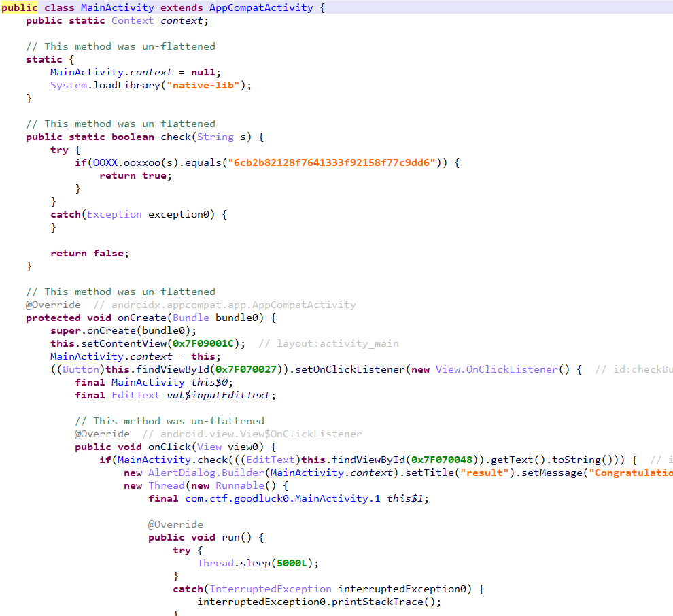Image resolution: width=673 pixels, height=616 pixels.
Task: Select the sleep method call
Action: pos(255,563)
